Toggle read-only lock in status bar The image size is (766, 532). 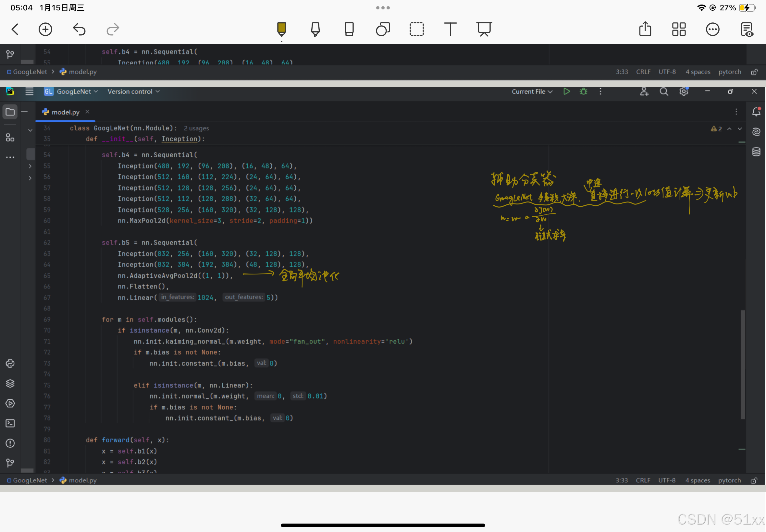click(754, 480)
